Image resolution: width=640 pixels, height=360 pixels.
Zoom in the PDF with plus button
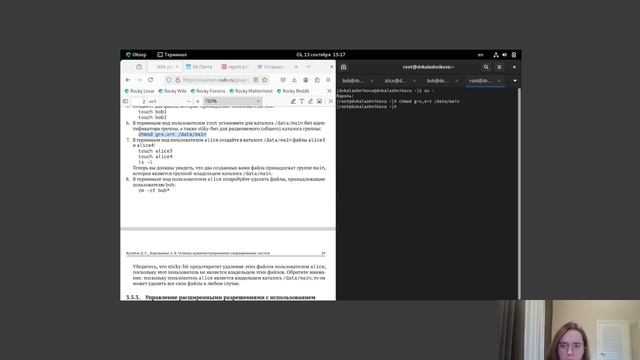[x=198, y=101]
